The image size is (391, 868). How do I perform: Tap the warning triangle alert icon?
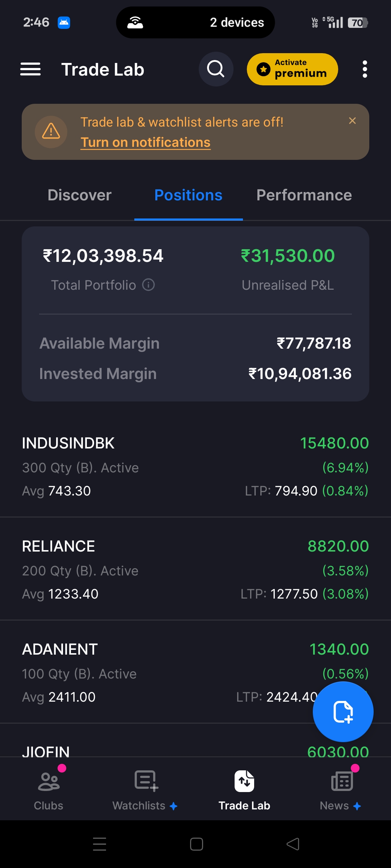click(51, 132)
